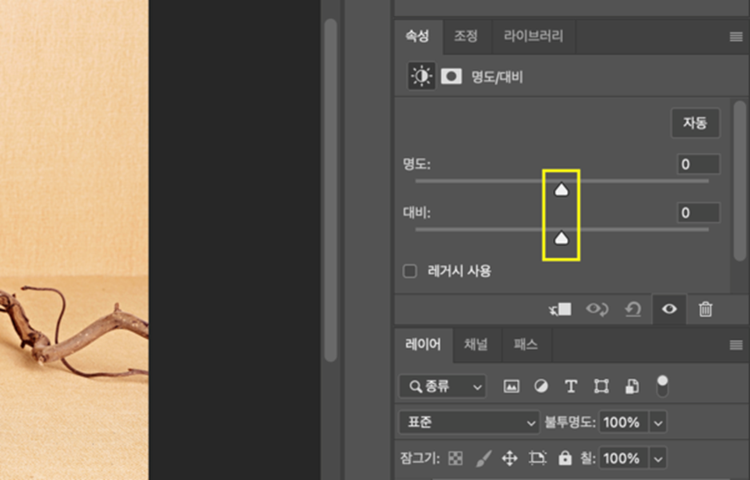Viewport: 750px width, 480px height.
Task: Switch to 패스 tab
Action: (526, 345)
